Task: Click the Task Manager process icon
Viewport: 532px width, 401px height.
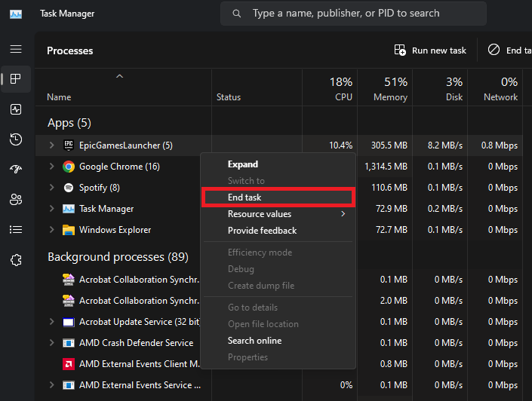Action: [69, 209]
